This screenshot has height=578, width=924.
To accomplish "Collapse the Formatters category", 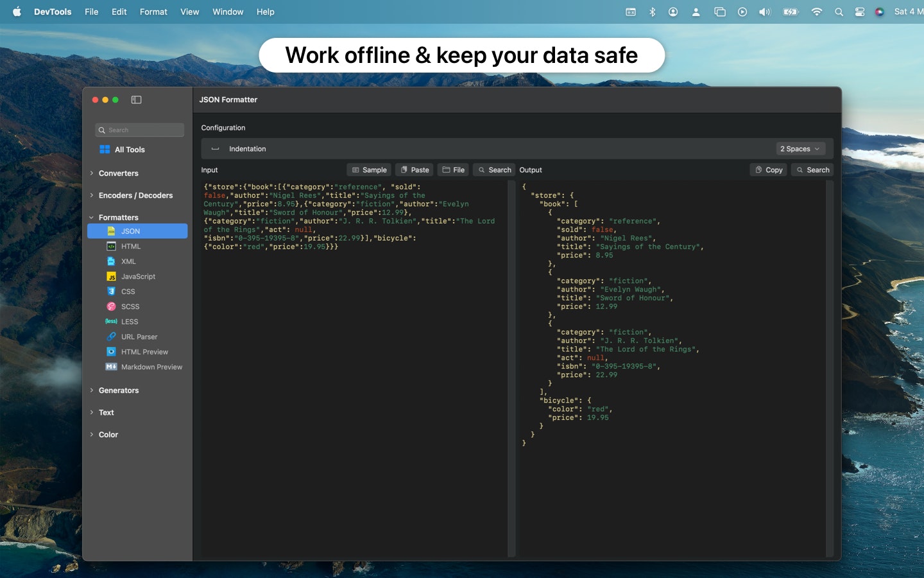I will pyautogui.click(x=92, y=218).
